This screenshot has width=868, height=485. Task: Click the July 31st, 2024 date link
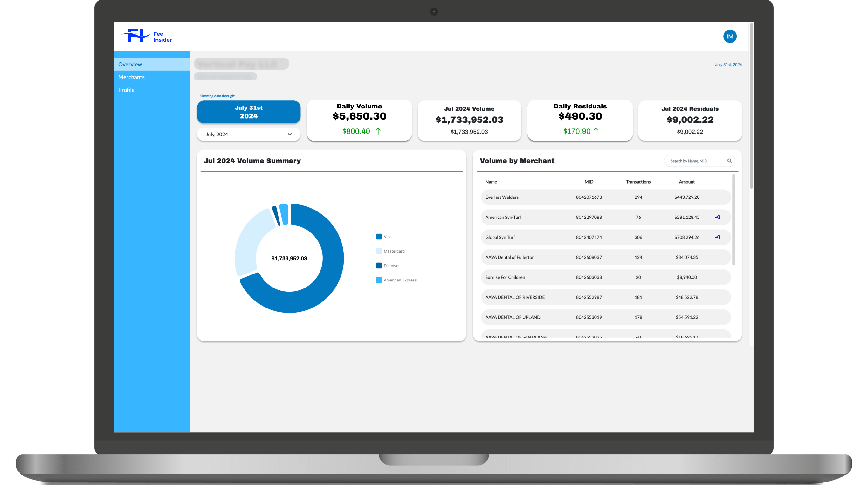[x=728, y=64]
